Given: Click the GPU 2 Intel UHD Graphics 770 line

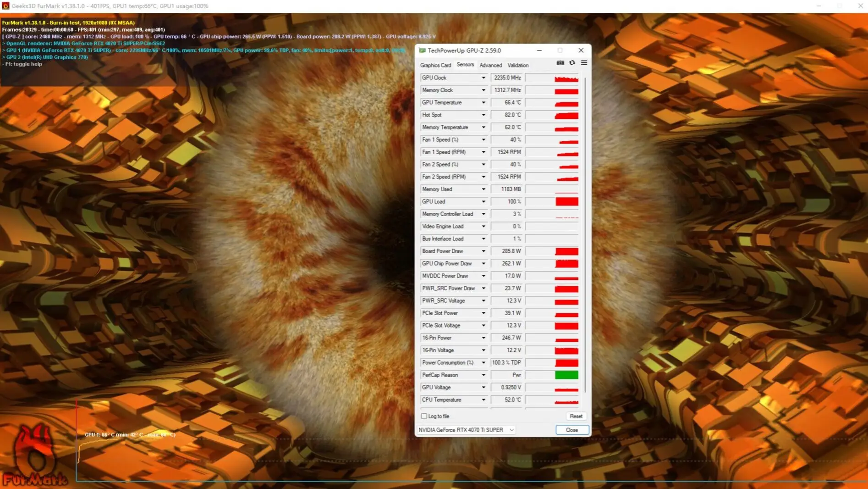Looking at the screenshot, I should pyautogui.click(x=45, y=57).
